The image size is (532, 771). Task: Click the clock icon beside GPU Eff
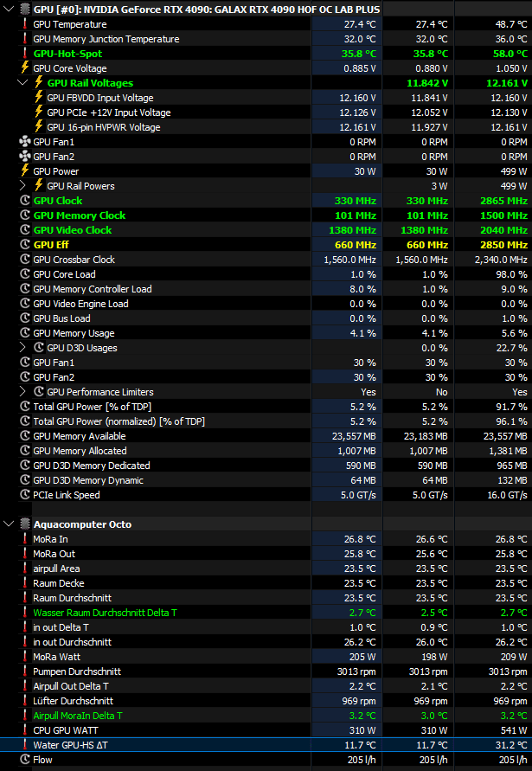pos(24,244)
